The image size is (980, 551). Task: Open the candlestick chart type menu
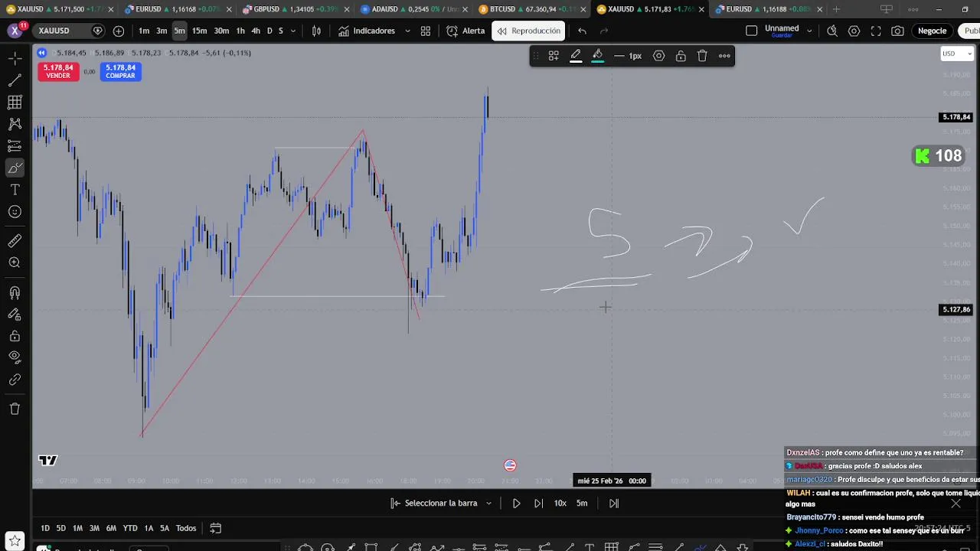pyautogui.click(x=316, y=31)
